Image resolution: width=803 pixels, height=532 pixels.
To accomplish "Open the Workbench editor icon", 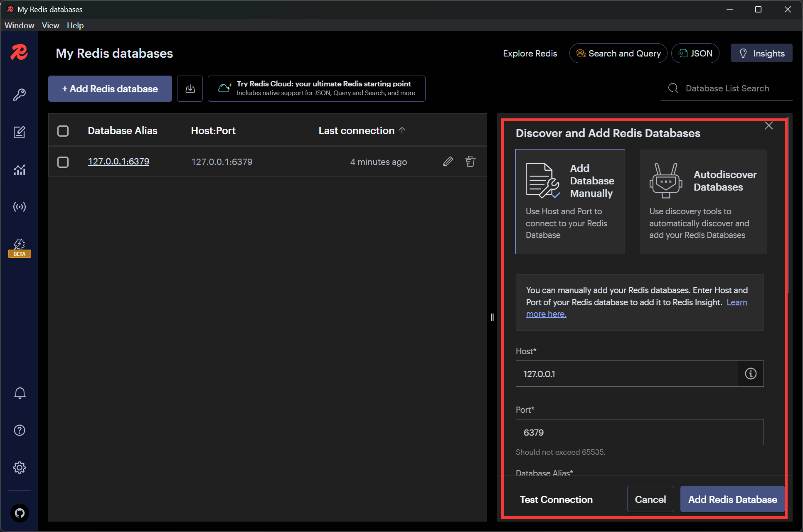I will pyautogui.click(x=20, y=132).
